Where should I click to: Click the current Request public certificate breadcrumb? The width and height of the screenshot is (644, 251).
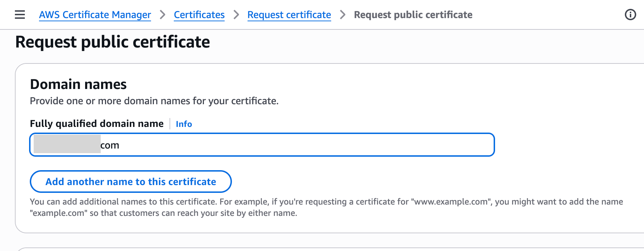413,15
